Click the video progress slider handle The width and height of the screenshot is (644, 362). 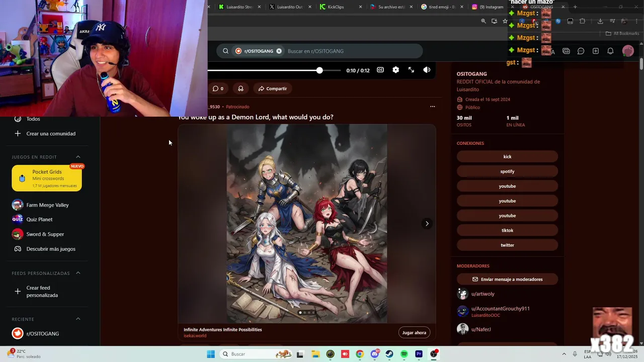pos(319,70)
